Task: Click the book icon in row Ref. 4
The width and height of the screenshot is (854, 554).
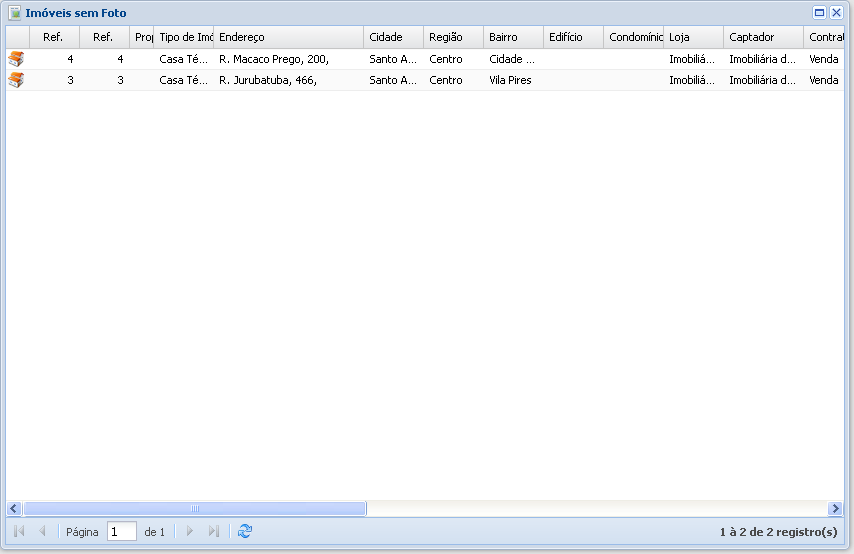Action: pyautogui.click(x=16, y=59)
